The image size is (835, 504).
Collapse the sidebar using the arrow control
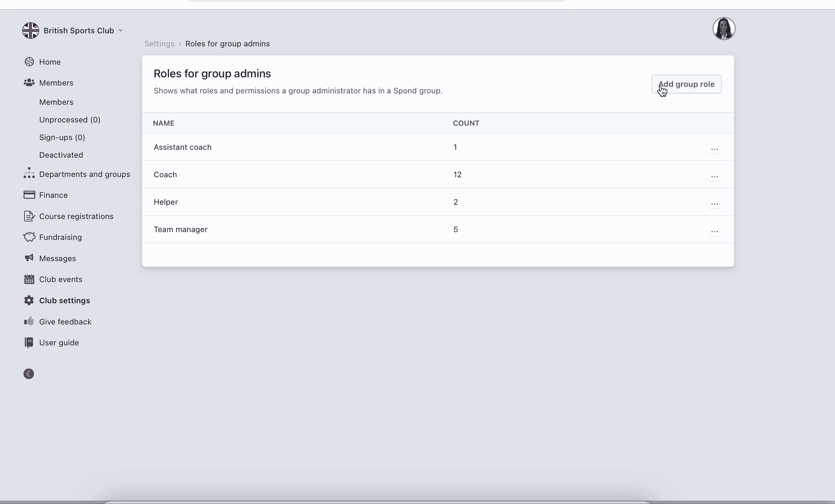[28, 374]
